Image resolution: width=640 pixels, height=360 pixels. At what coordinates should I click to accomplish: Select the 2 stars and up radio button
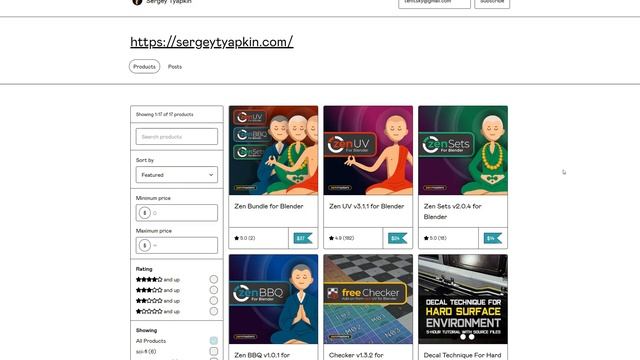(213, 300)
